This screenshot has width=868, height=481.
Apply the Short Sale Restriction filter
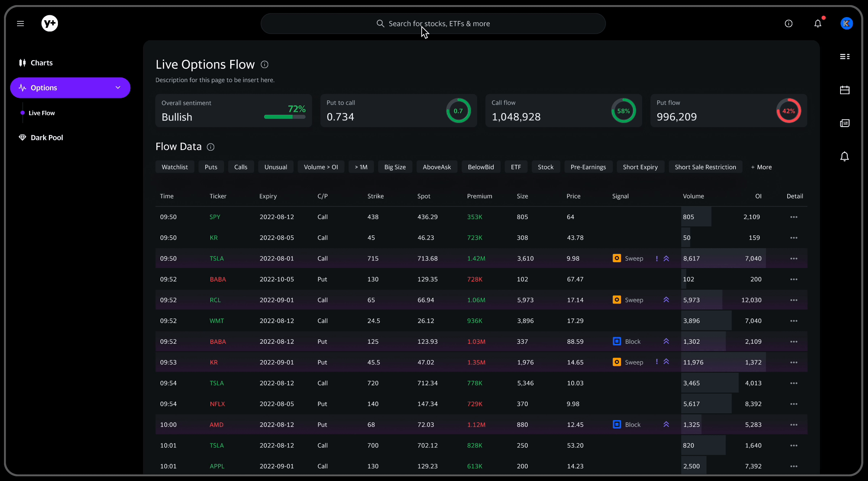[705, 167]
